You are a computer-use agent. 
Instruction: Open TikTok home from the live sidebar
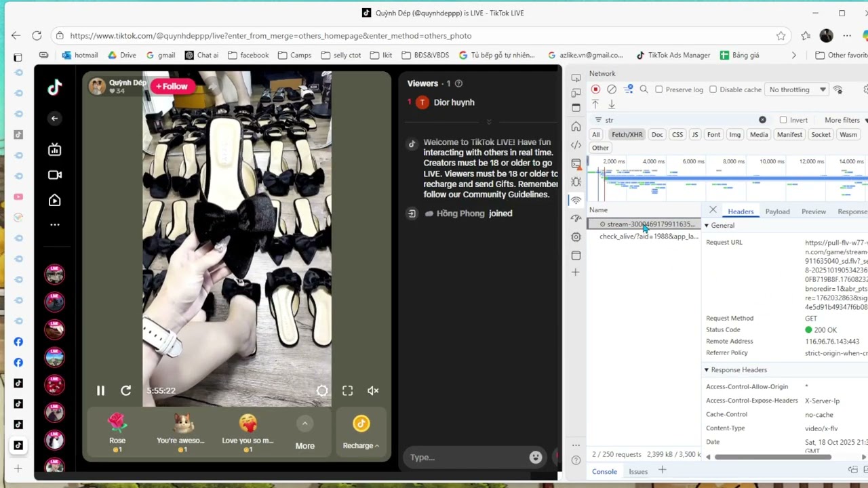[54, 200]
